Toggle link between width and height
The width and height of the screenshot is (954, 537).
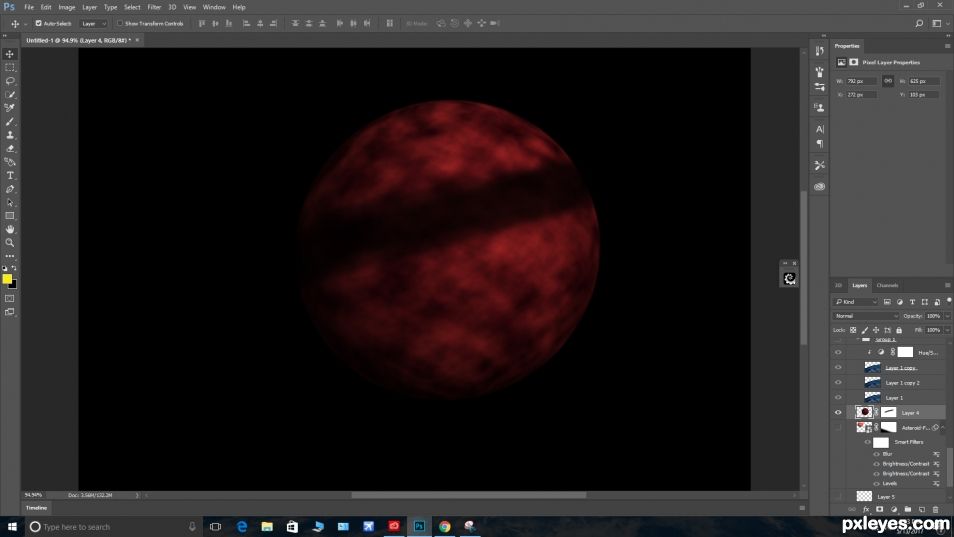tap(888, 81)
